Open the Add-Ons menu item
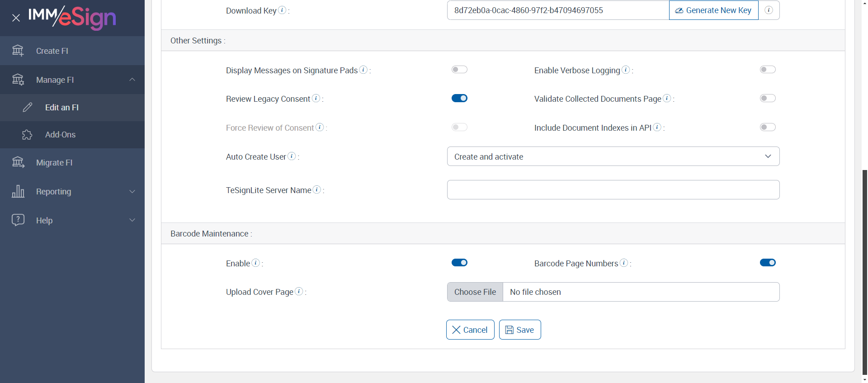 [x=60, y=135]
